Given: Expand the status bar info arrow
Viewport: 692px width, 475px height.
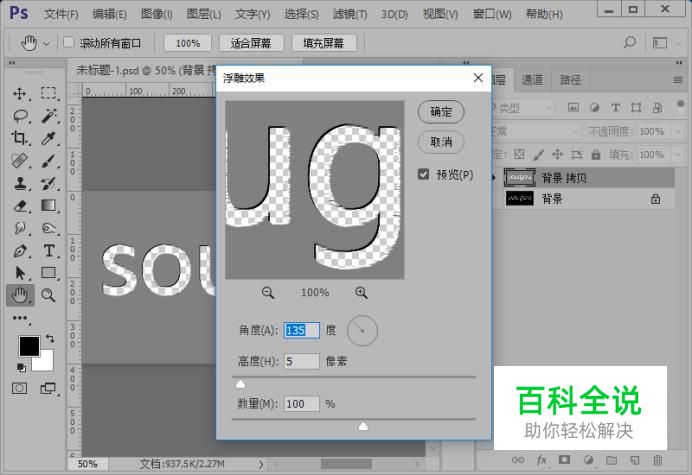Looking at the screenshot, I should 261,464.
